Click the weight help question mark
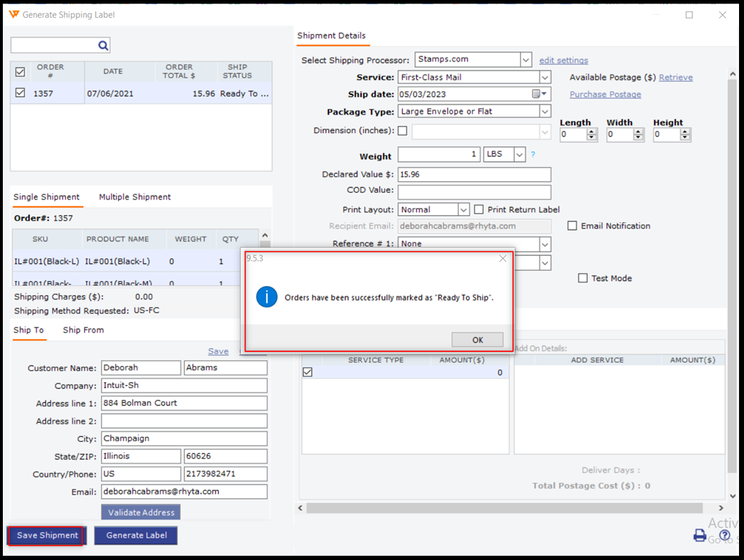744x560 pixels. 533,155
